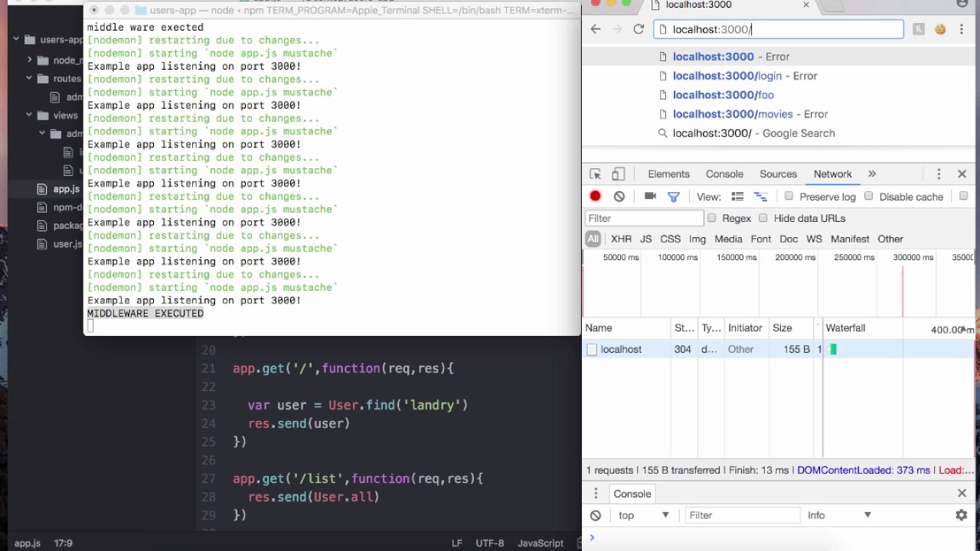Click the JavaScript language in status bar
Screen dimensions: 980x551
[x=541, y=543]
